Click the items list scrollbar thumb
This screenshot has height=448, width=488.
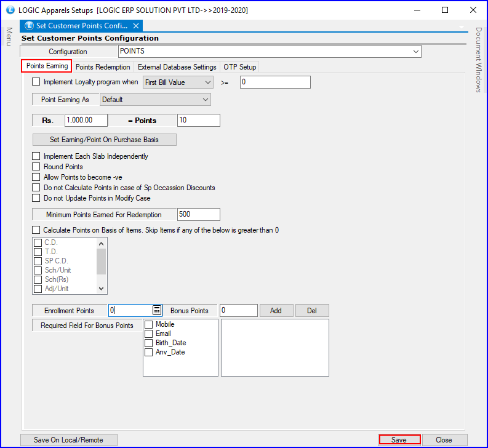[101, 262]
